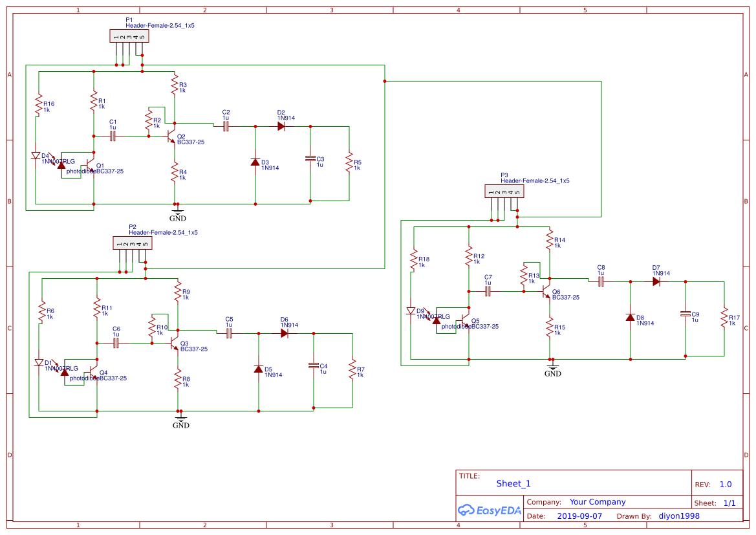
Task: Click the EasyEDA logo in title block
Action: point(490,510)
